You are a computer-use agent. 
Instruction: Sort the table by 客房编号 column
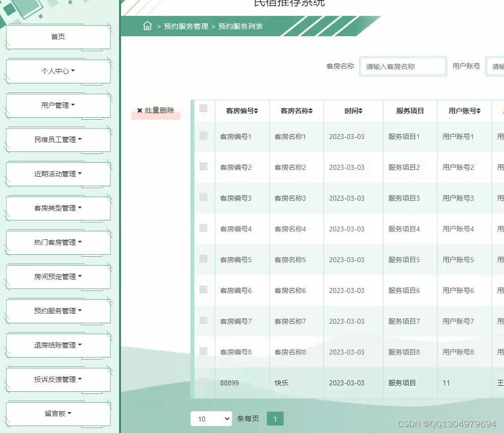242,110
